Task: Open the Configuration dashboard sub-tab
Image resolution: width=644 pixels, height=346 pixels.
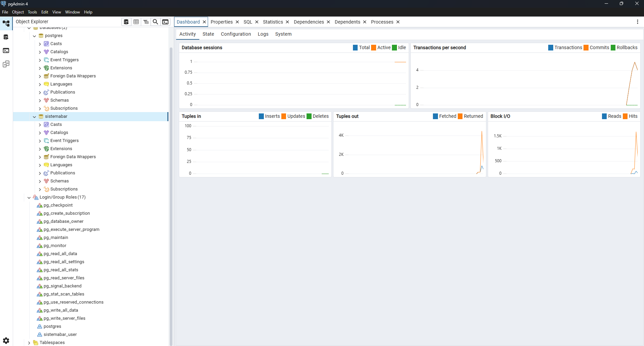Action: (236, 34)
